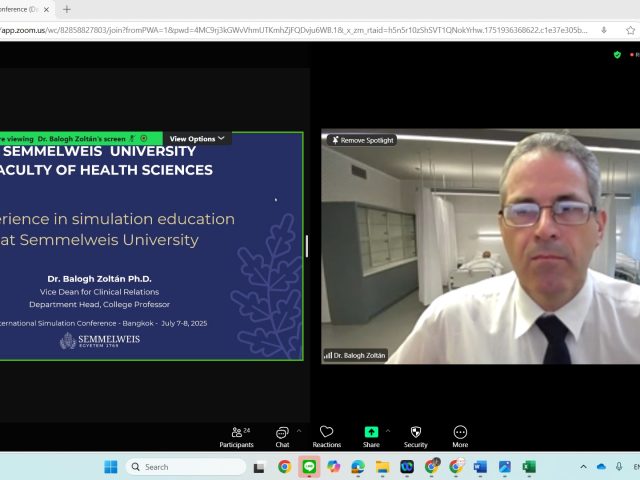Expand the Share options caret

(x=388, y=431)
